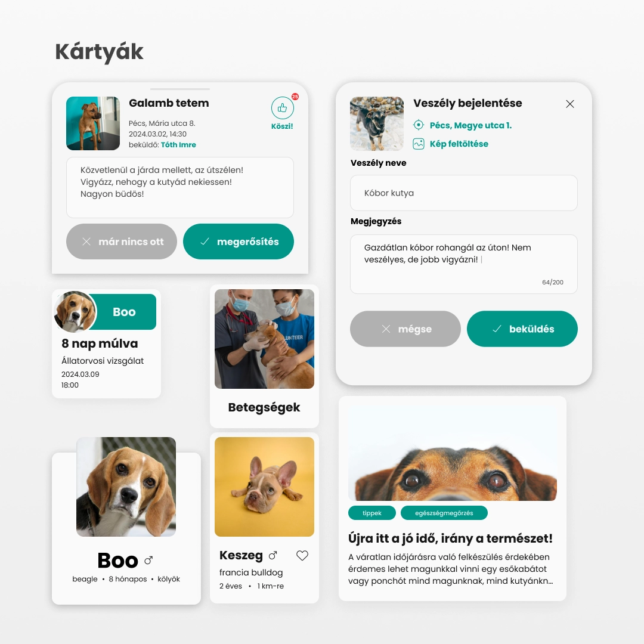This screenshot has width=644, height=644.
Task: Click the article excerpt about időjárásra
Action: [x=451, y=569]
